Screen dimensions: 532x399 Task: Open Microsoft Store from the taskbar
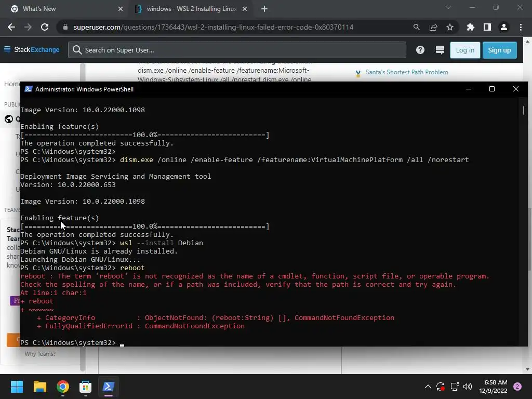tap(86, 387)
